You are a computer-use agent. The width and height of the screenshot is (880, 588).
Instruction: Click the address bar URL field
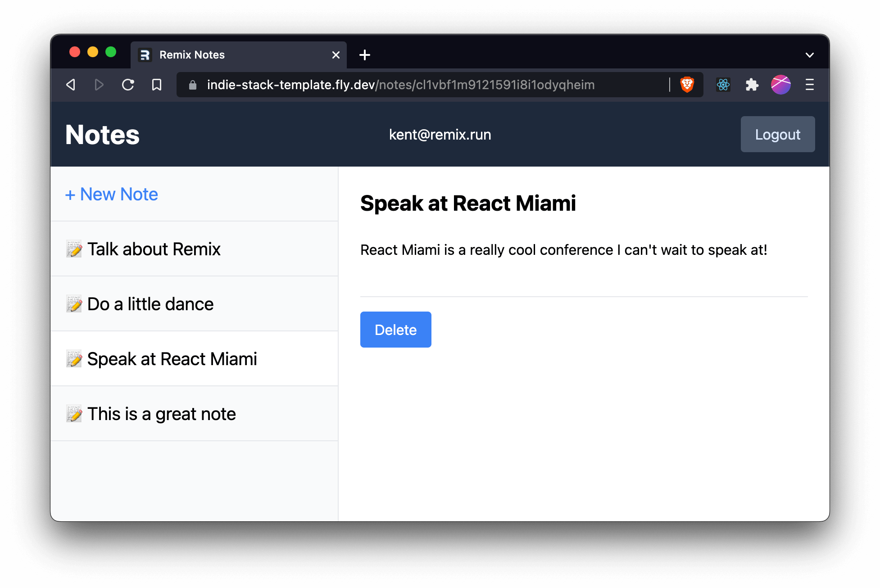pos(401,85)
